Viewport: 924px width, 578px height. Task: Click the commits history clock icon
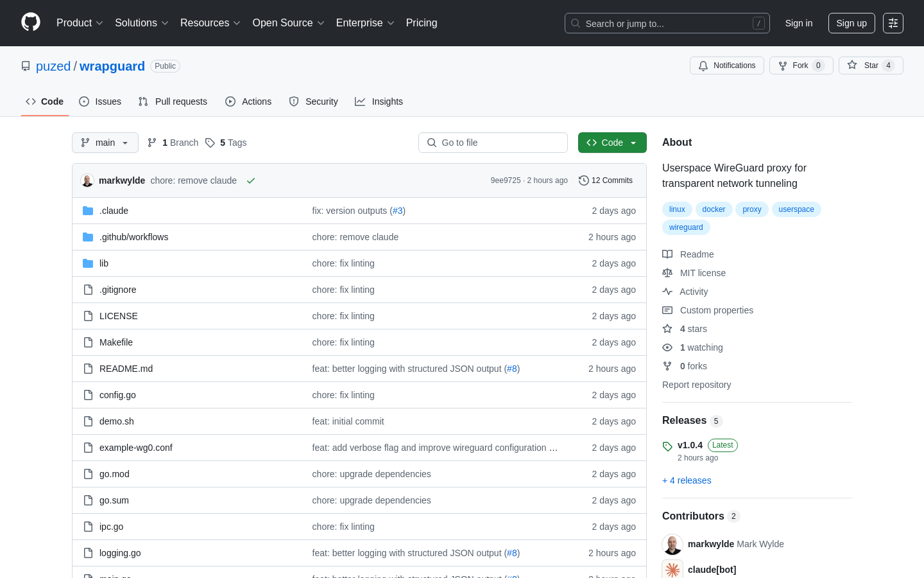[584, 180]
